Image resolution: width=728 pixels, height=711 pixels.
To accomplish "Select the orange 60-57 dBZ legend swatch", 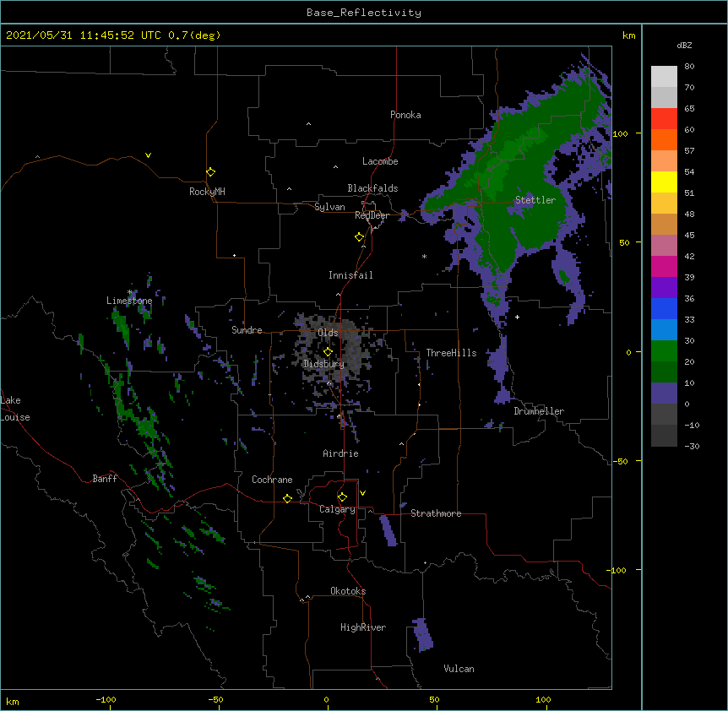I will pyautogui.click(x=664, y=139).
